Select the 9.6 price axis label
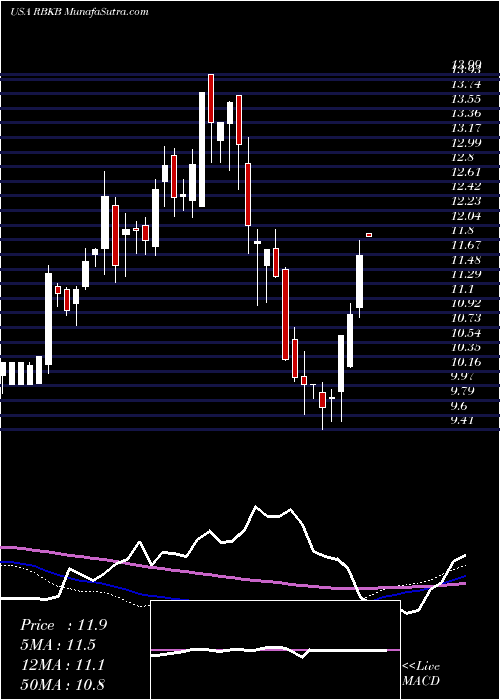This screenshot has height=700, width=500. [461, 406]
